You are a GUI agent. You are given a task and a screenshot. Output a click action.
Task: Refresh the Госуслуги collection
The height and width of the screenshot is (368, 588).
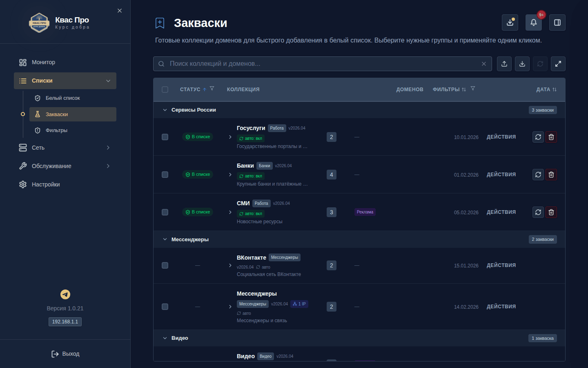(538, 137)
